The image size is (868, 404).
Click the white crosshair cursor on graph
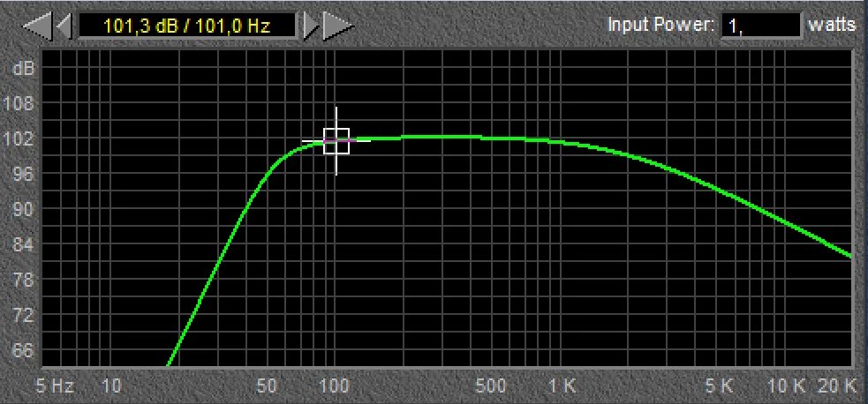(x=336, y=141)
